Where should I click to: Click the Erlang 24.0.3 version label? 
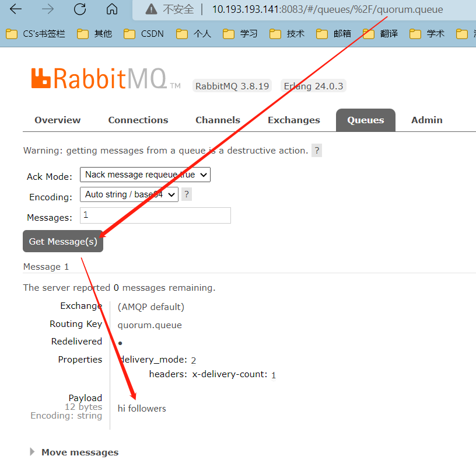pos(313,86)
